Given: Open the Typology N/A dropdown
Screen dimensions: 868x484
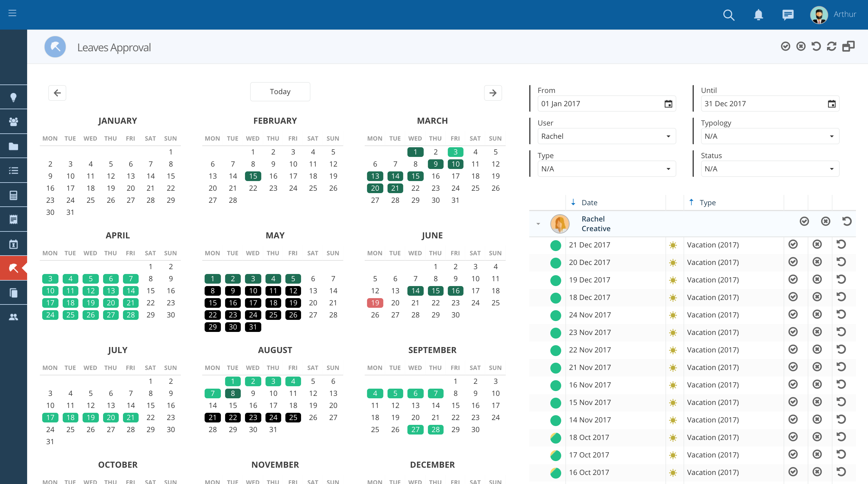Looking at the screenshot, I should (x=770, y=136).
